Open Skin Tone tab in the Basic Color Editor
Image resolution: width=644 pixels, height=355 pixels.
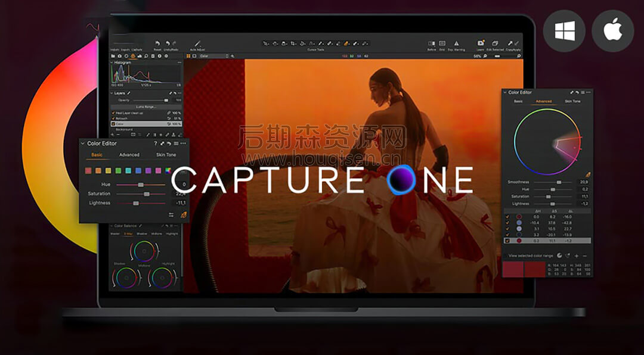point(166,155)
